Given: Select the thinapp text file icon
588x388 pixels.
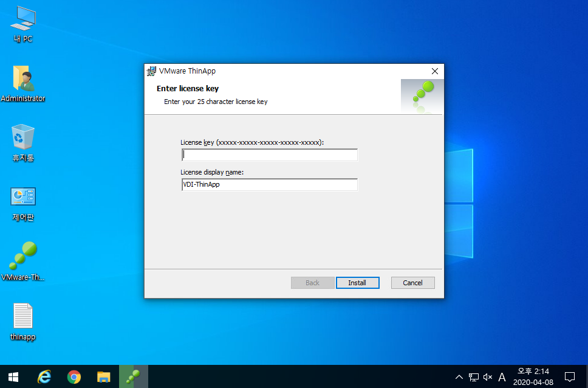Looking at the screenshot, I should pyautogui.click(x=23, y=322).
